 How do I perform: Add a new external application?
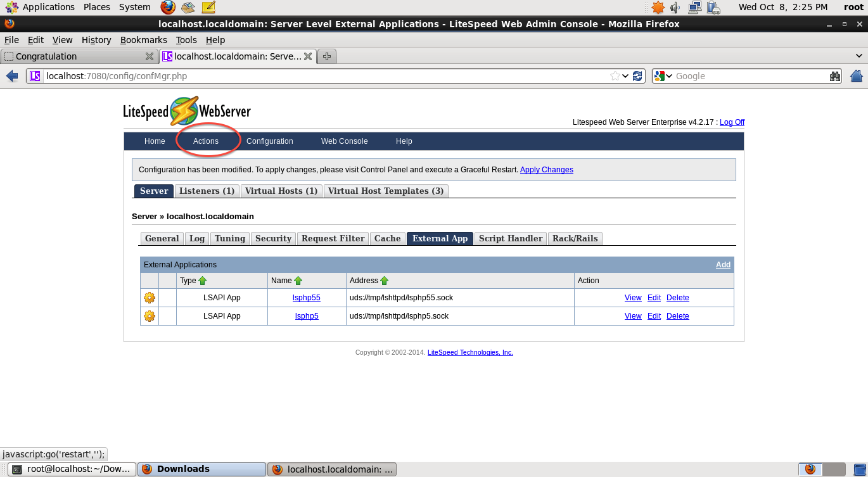coord(723,265)
